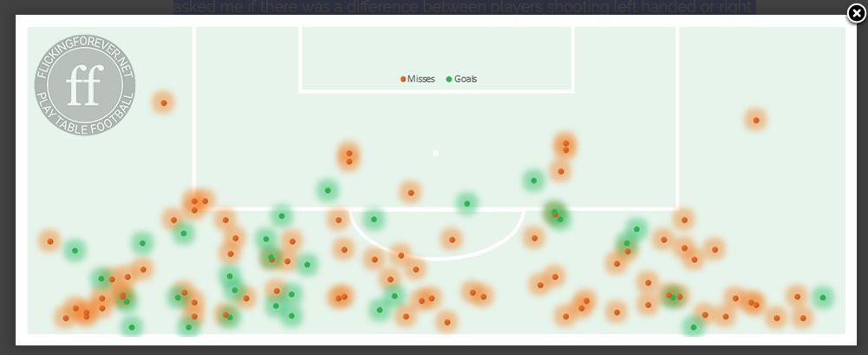Select the isolated miss dot at top-right
The height and width of the screenshot is (355, 868).
click(x=756, y=120)
